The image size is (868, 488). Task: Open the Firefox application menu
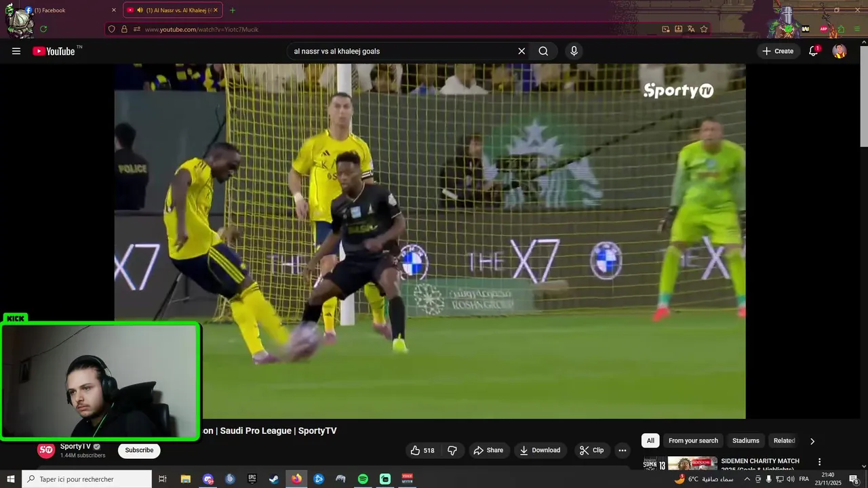858,29
